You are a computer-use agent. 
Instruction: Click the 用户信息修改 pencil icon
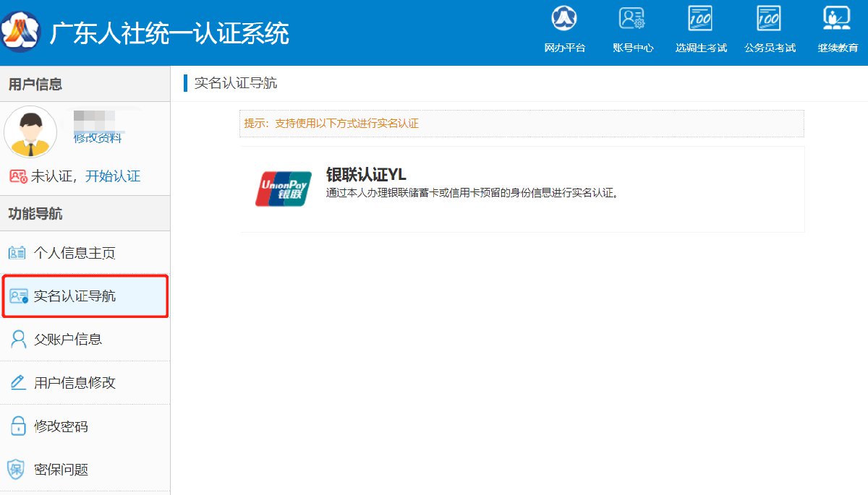18,383
